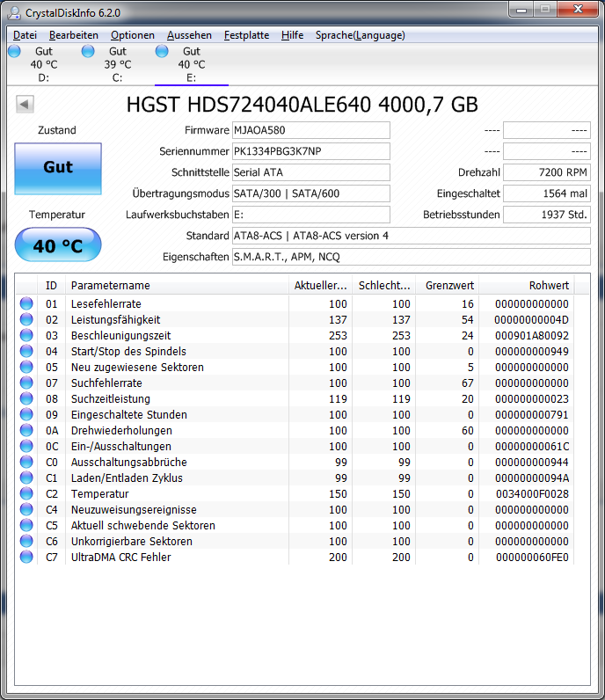This screenshot has height=700, width=605.
Task: Click the Grenzwert column header
Action: (448, 286)
